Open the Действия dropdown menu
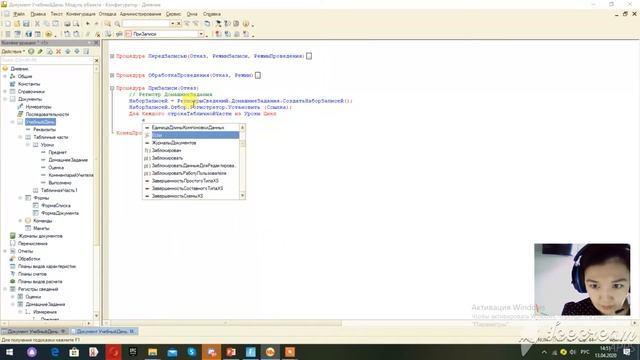640x360 pixels. [13, 51]
